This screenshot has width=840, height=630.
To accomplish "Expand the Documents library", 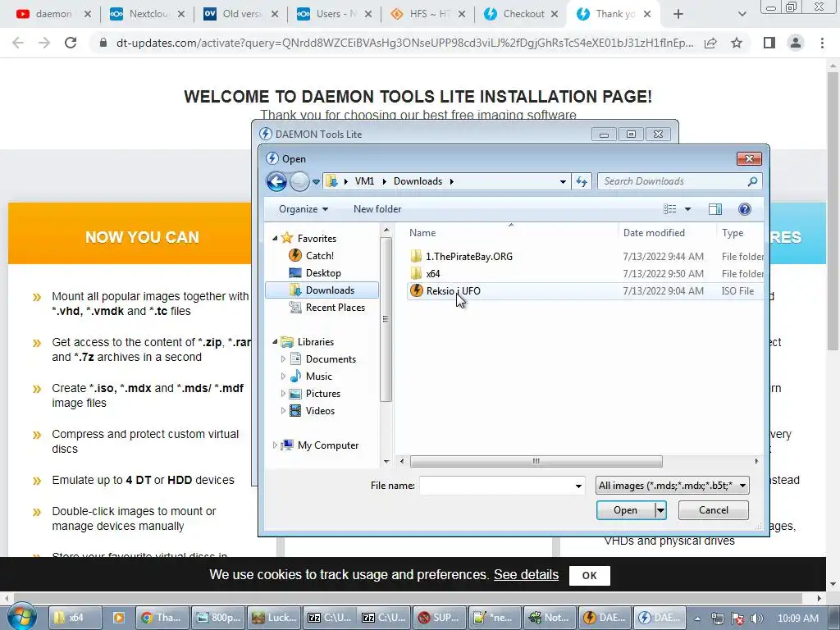I will [x=283, y=359].
